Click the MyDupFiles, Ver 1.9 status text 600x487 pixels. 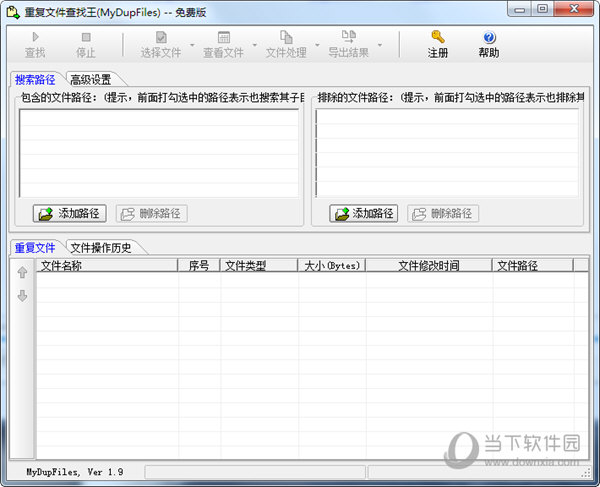[x=75, y=472]
